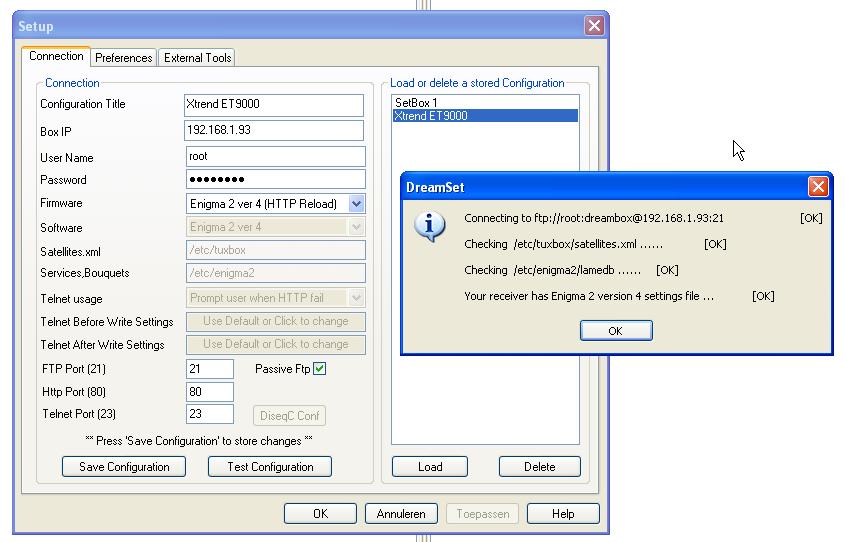Load the selected stored configuration

[430, 466]
